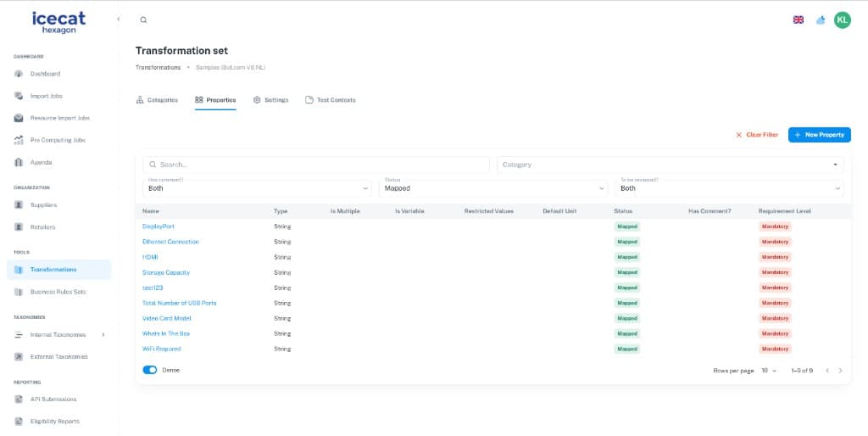This screenshot has height=436, width=868.
Task: Click the cloud icon in the top bar
Action: [821, 20]
